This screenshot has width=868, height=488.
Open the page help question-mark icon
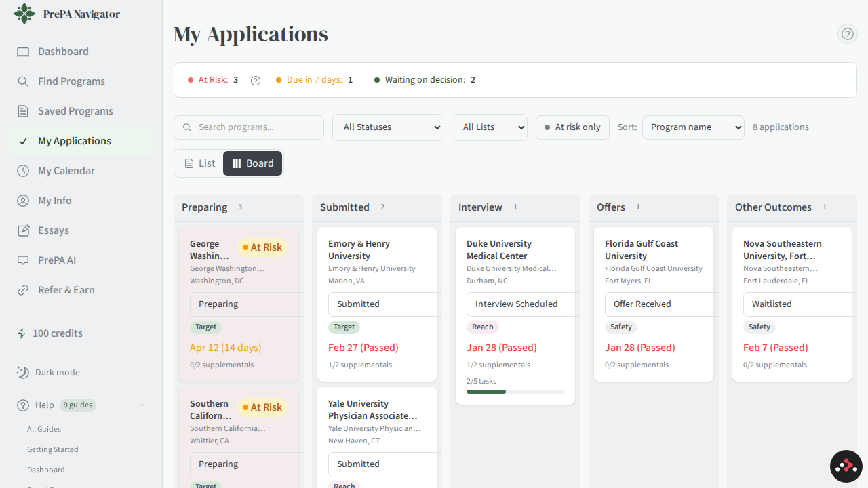848,34
